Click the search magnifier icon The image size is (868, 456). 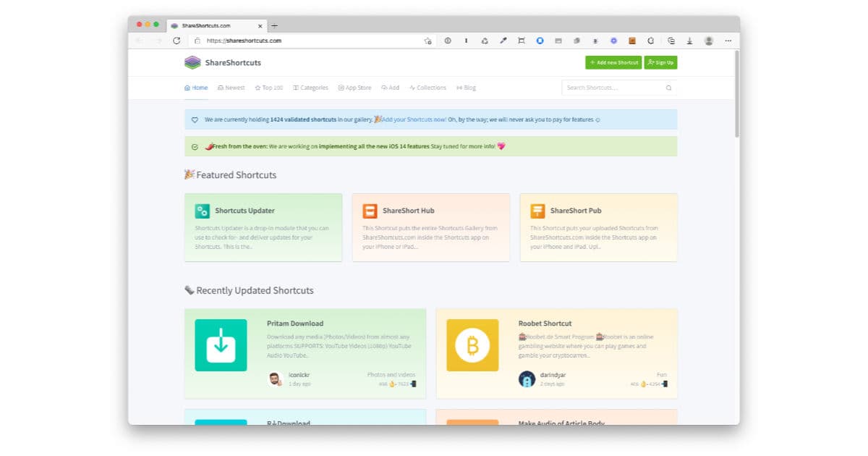pyautogui.click(x=669, y=88)
